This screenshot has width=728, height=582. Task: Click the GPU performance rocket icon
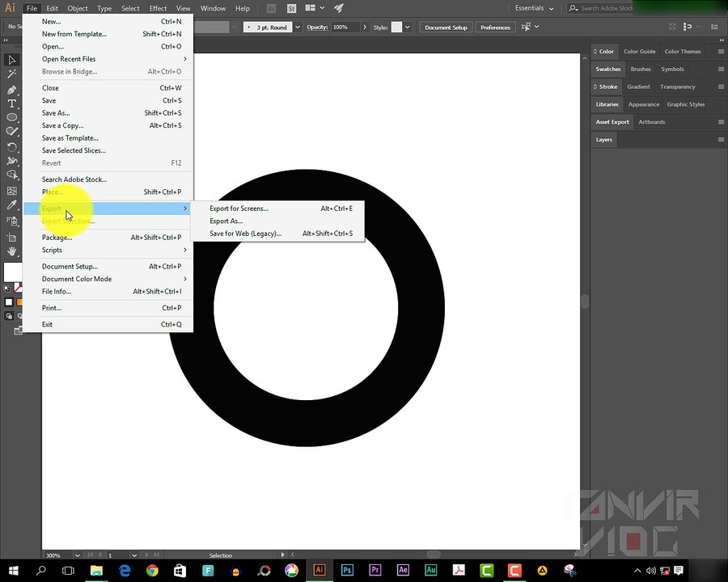pyautogui.click(x=339, y=8)
